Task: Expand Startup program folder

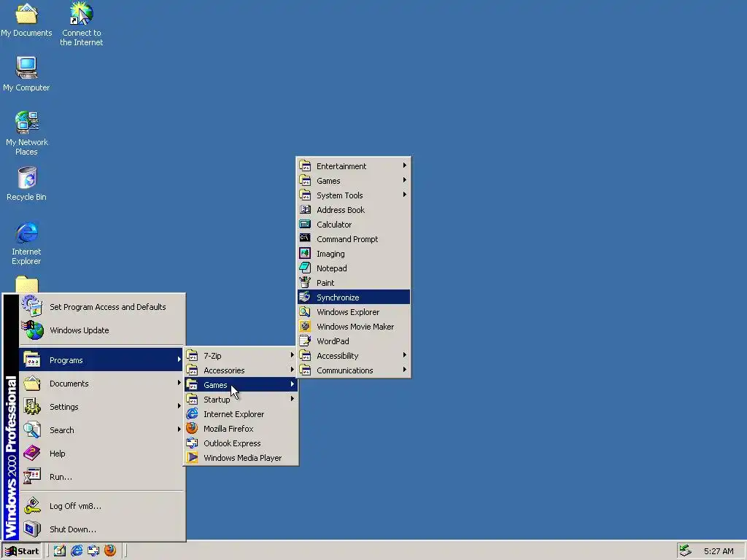Action: pos(241,400)
